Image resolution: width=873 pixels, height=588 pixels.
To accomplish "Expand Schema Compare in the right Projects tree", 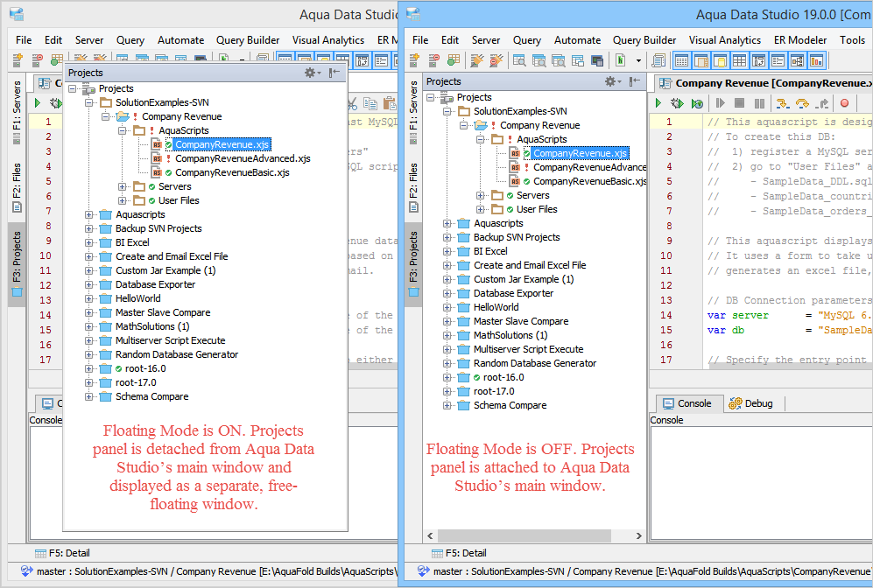I will [447, 405].
